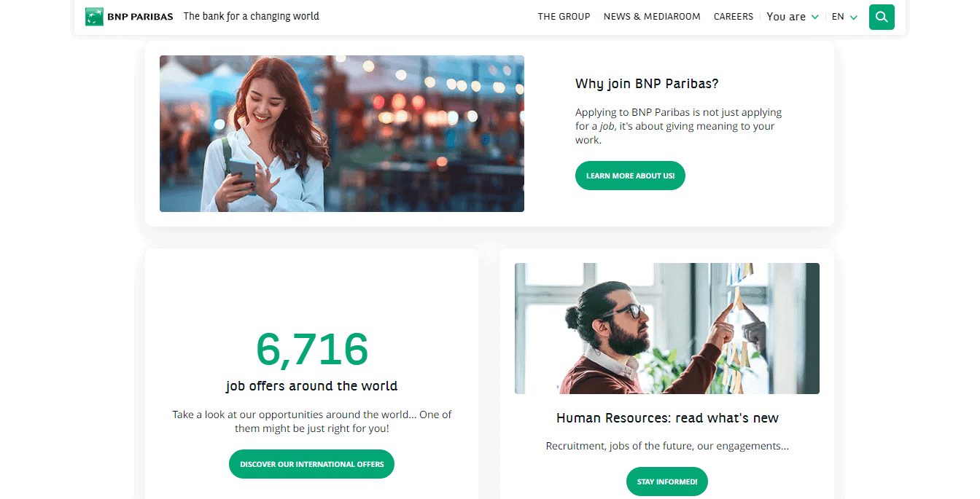The width and height of the screenshot is (980, 499).
Task: Click DISCOVER OUR INTERNATIONAL OFFERS button
Action: 311,464
